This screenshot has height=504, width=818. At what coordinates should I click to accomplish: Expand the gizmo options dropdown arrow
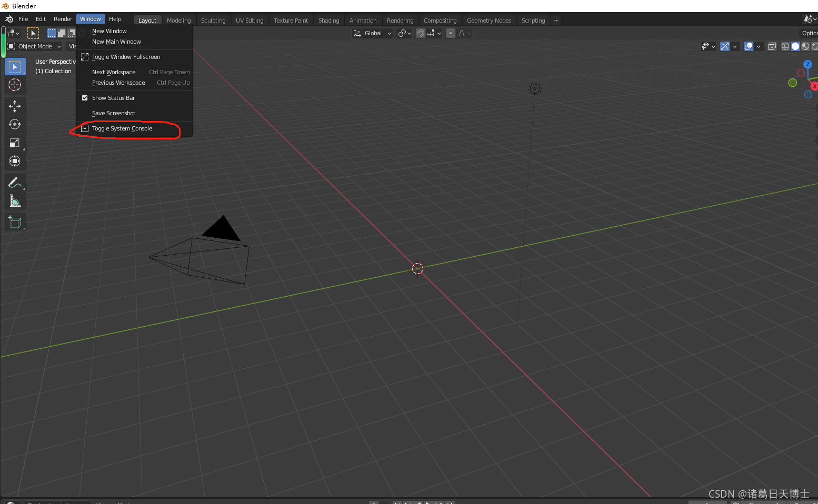pos(735,46)
